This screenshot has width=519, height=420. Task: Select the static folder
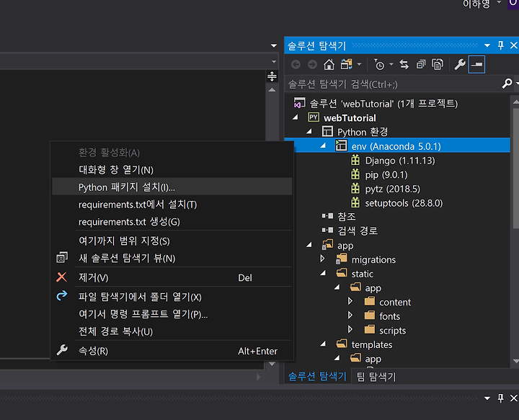(362, 274)
